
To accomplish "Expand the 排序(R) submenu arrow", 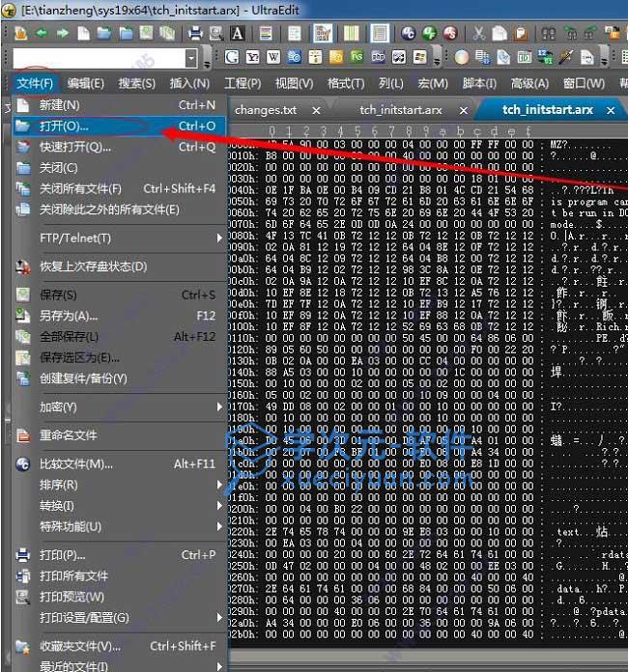I will [219, 485].
